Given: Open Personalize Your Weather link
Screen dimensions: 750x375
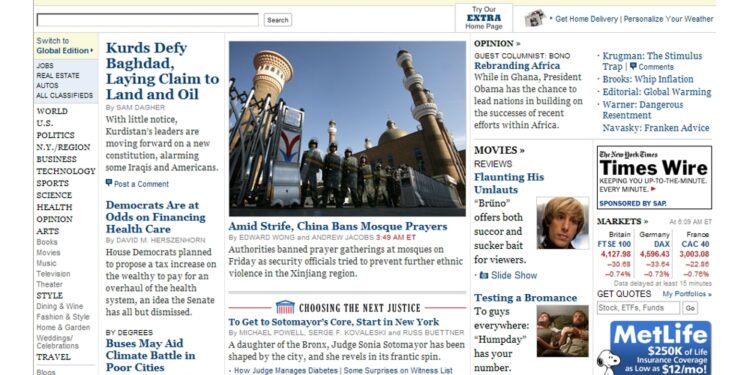Looking at the screenshot, I should coord(668,19).
